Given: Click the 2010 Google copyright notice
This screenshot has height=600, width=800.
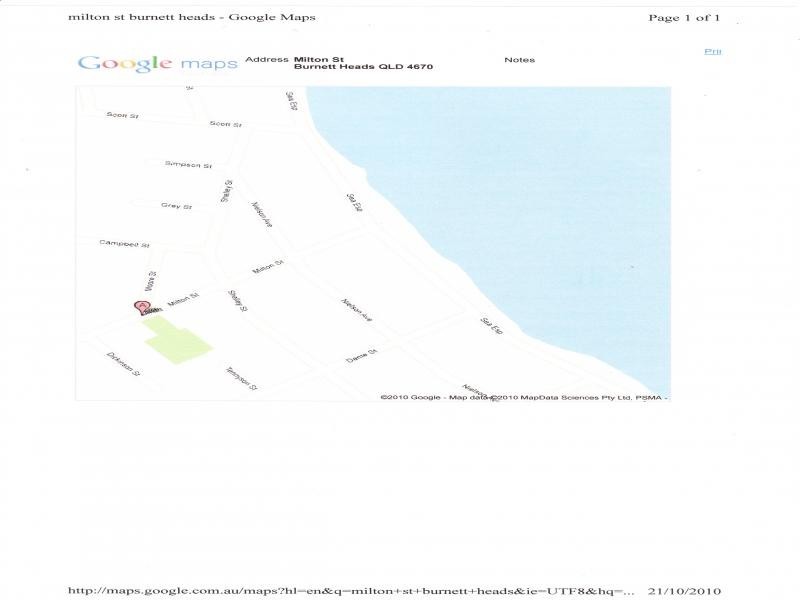Looking at the screenshot, I should tap(410, 397).
